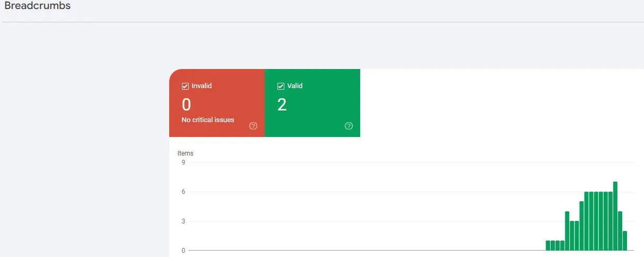Click the first bar reaching value 4

click(x=567, y=231)
